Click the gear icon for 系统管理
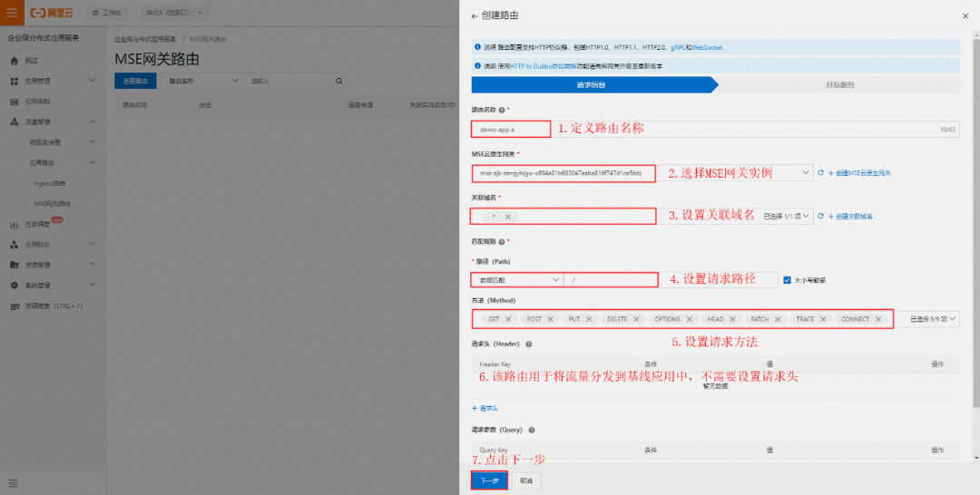The height and width of the screenshot is (495, 980). tap(15, 286)
